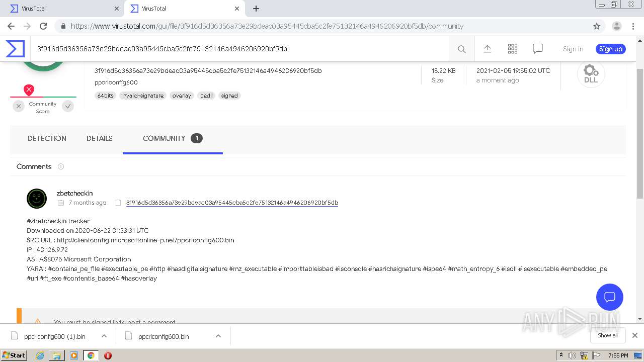
Task: Click the site padlock icon
Action: tap(63, 26)
